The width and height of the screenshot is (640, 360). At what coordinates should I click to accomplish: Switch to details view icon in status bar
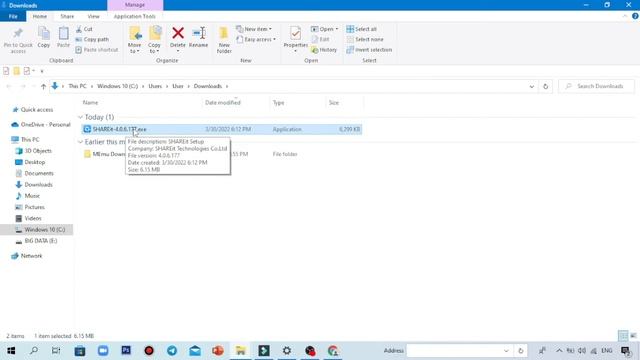click(x=623, y=336)
